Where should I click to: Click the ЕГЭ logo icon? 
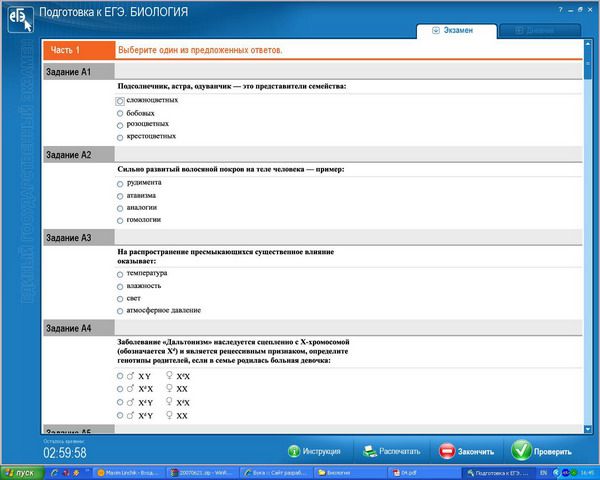20,18
